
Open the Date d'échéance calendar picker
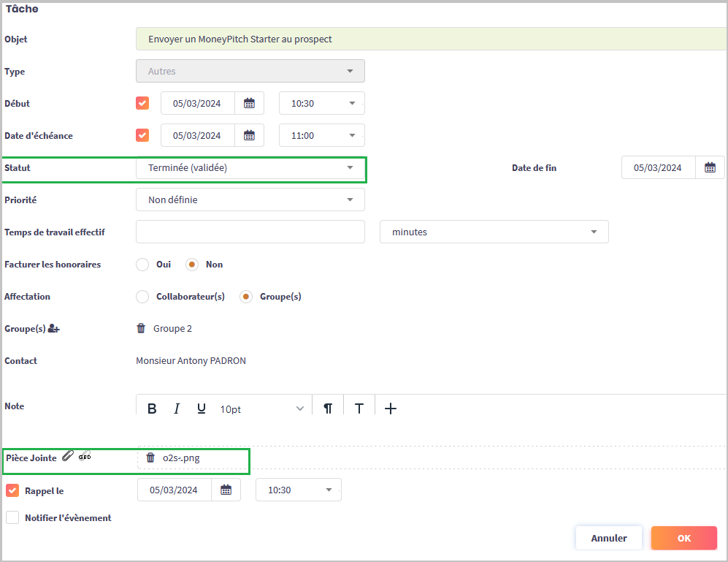pyautogui.click(x=249, y=136)
